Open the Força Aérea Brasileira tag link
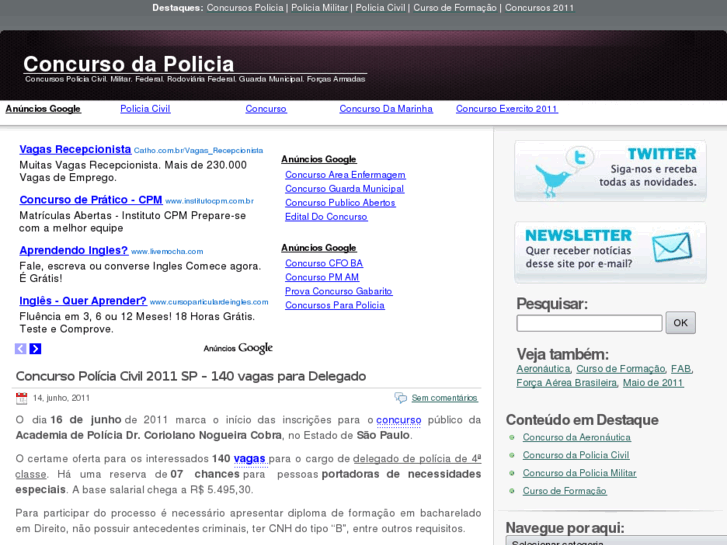This screenshot has height=545, width=727. 567,383
